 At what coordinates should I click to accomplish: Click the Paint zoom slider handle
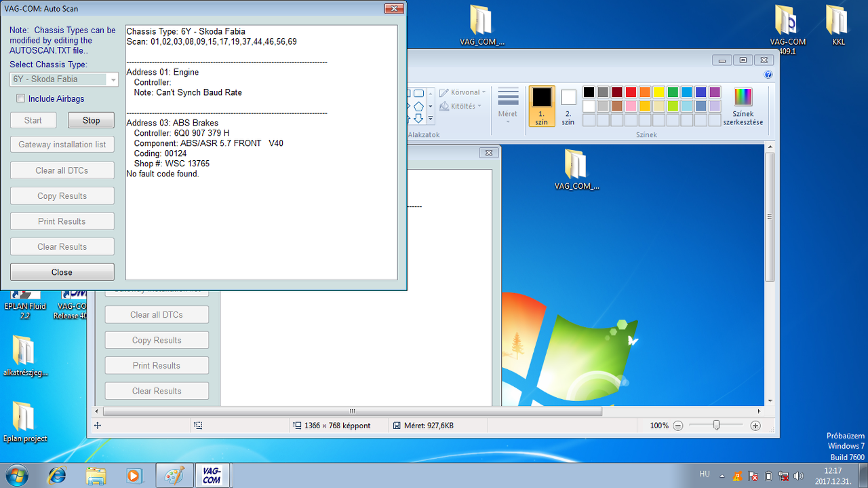point(717,426)
